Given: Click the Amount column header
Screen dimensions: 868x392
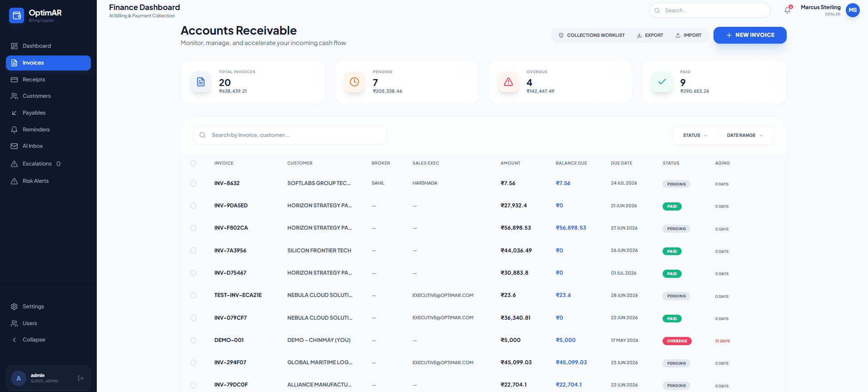Looking at the screenshot, I should [510, 163].
